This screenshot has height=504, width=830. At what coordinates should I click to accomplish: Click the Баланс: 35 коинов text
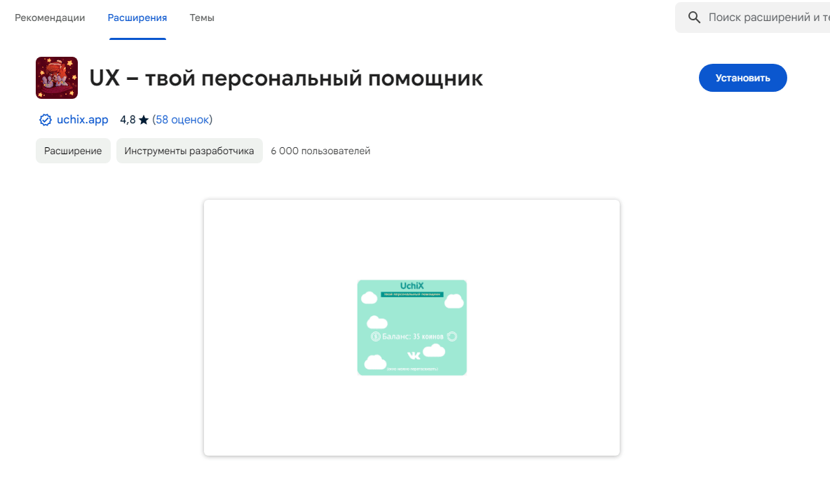413,336
